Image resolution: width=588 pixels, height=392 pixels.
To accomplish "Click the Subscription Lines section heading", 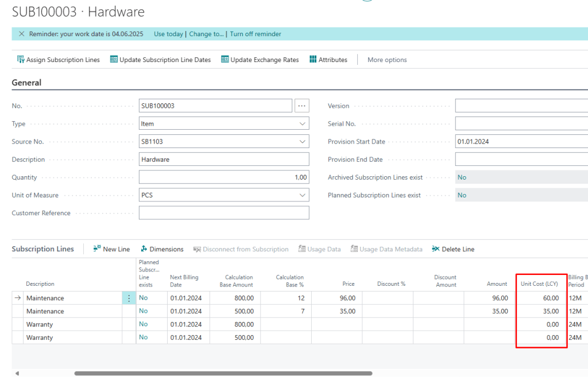I will point(43,249).
